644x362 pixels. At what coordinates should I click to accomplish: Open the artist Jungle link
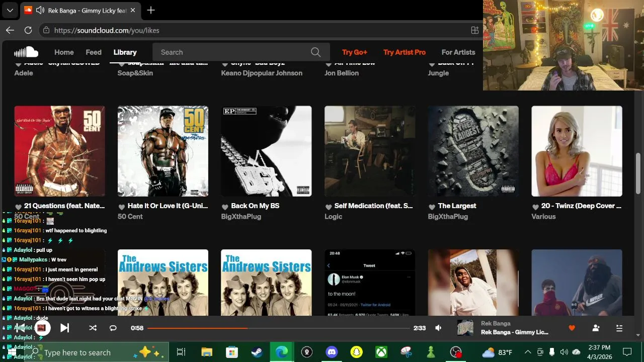click(x=438, y=73)
